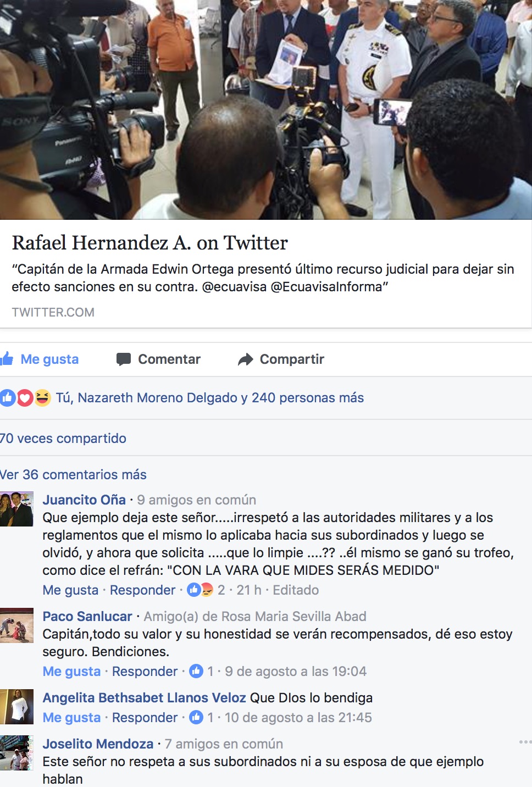Toggle Me gusta on Juancito Oña's comment
Screen dimensions: 532x787
70,590
